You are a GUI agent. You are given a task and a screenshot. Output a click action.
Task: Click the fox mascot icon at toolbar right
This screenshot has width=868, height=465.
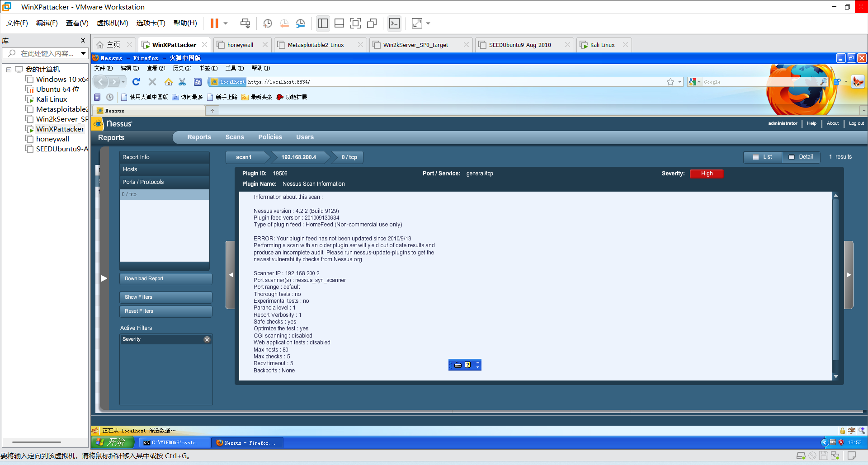[858, 82]
